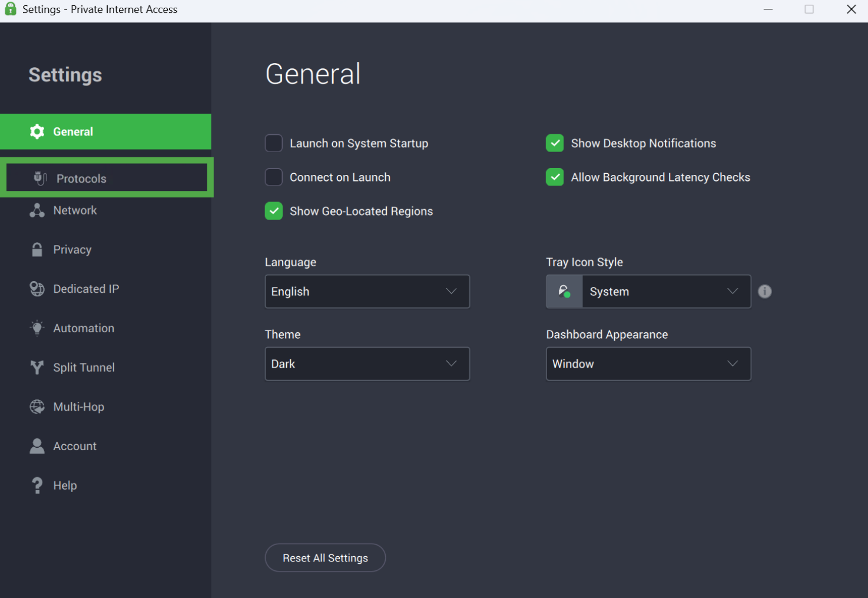
Task: Click the Reset All Settings button
Action: click(325, 557)
